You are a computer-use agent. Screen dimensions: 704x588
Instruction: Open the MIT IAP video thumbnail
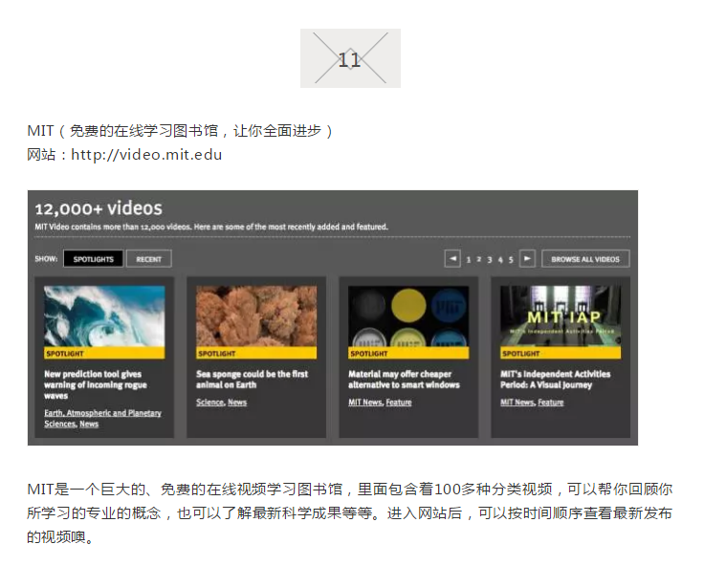(561, 316)
